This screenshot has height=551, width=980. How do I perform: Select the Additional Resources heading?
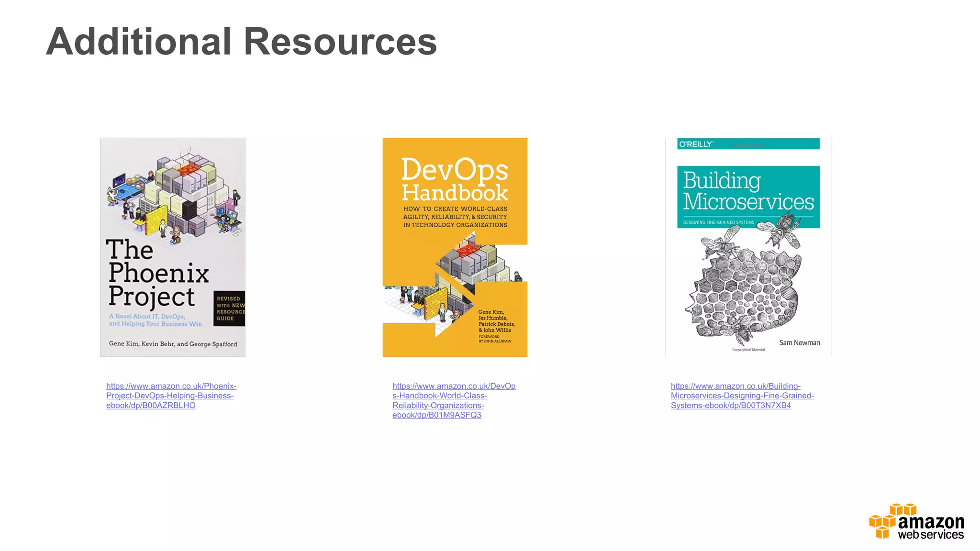click(x=242, y=42)
